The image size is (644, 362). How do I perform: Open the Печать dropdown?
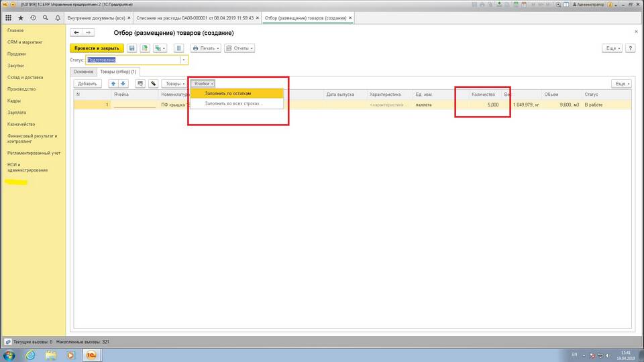tap(206, 48)
